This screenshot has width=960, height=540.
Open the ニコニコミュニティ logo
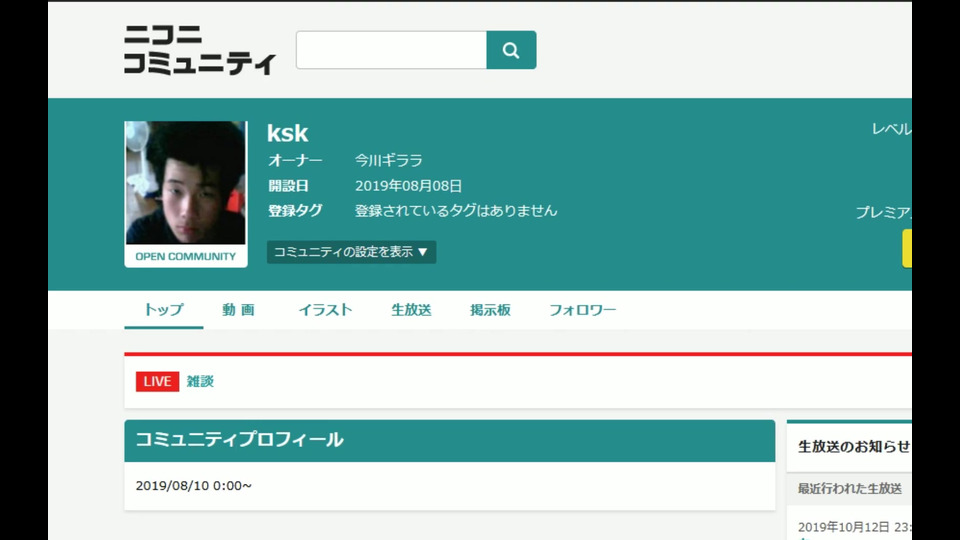[200, 50]
